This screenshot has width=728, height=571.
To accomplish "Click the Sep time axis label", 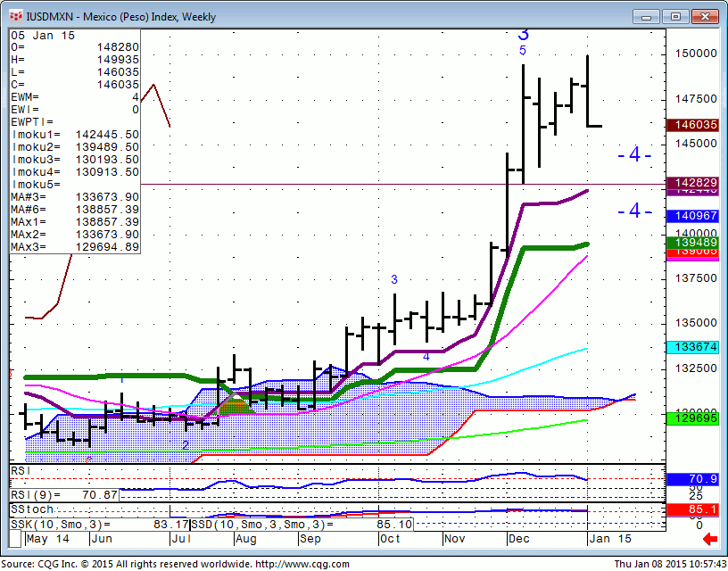I will tap(310, 539).
